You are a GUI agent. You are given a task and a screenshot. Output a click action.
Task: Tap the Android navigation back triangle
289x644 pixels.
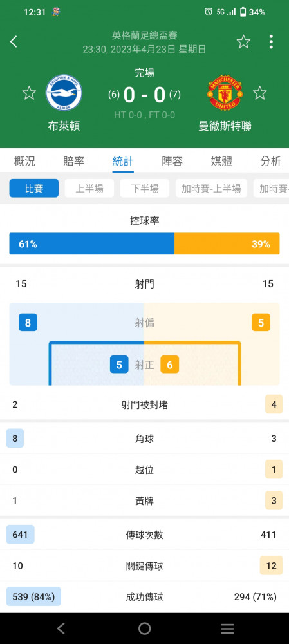pyautogui.click(x=61, y=629)
